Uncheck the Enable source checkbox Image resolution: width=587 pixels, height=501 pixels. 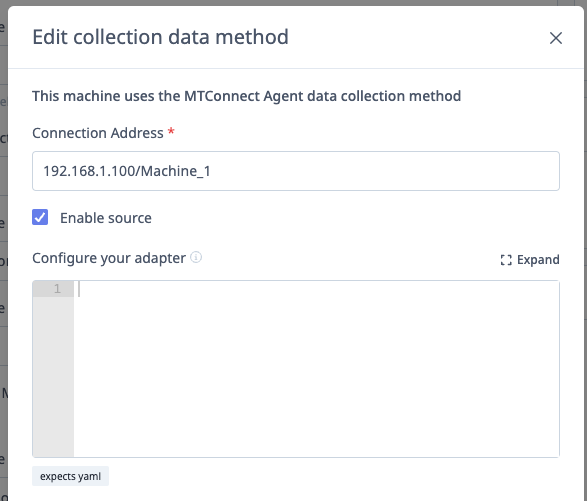pos(40,217)
